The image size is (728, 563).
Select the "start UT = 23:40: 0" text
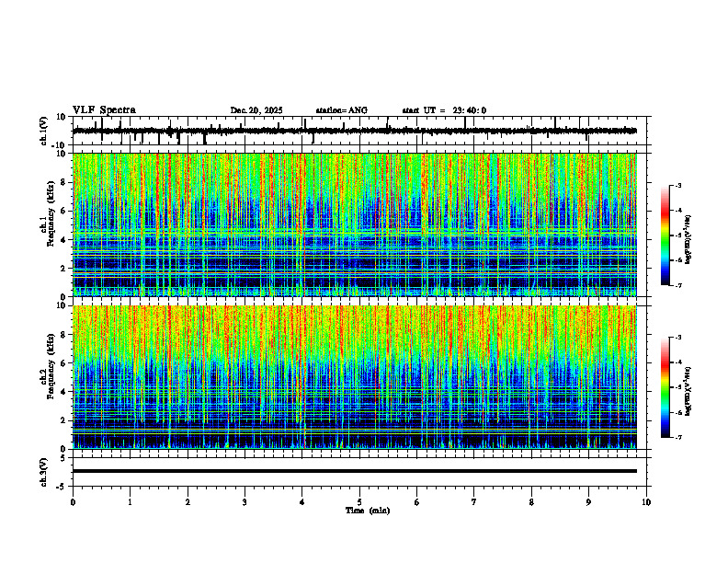(x=444, y=110)
